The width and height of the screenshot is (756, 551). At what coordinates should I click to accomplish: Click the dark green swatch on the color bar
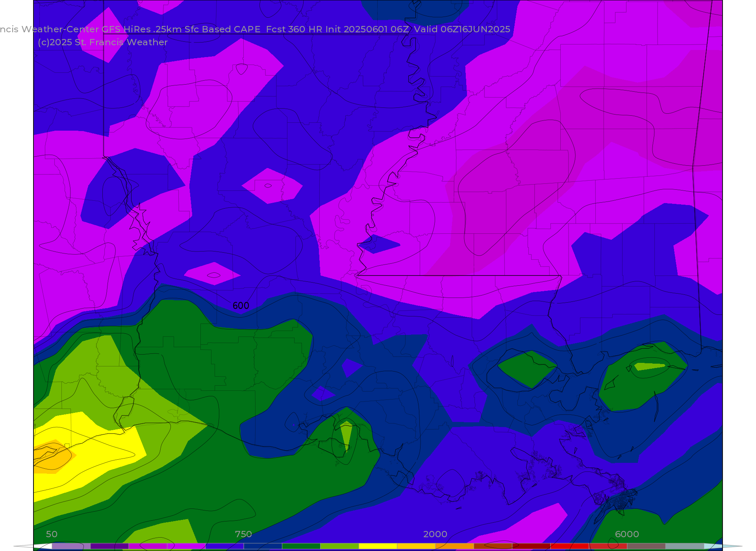point(301,546)
